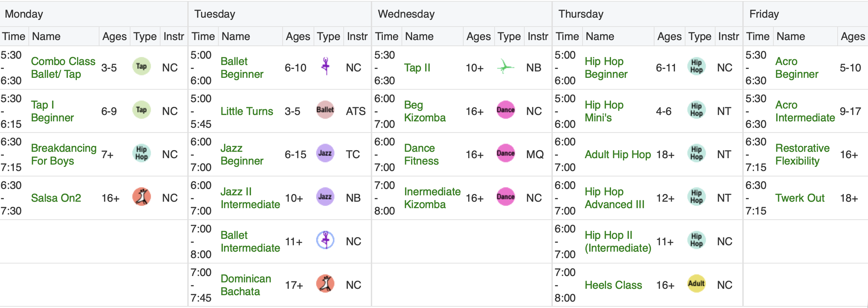The image size is (868, 308).
Task: Click the Tap icon for Combo Class
Action: [x=141, y=66]
